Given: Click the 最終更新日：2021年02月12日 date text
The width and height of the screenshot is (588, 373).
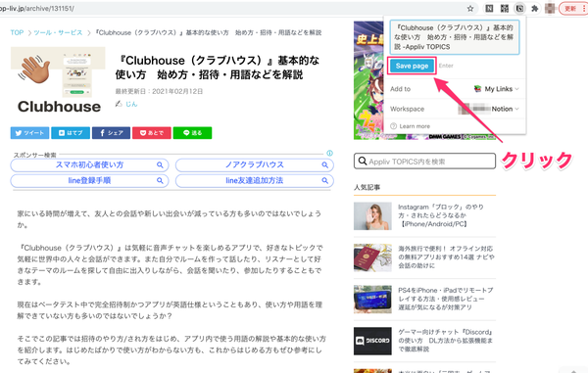Looking at the screenshot, I should pyautogui.click(x=159, y=91).
